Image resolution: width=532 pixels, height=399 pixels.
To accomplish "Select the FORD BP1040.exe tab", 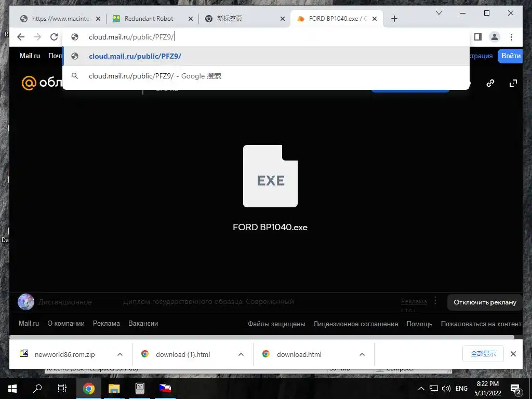I will pyautogui.click(x=337, y=19).
